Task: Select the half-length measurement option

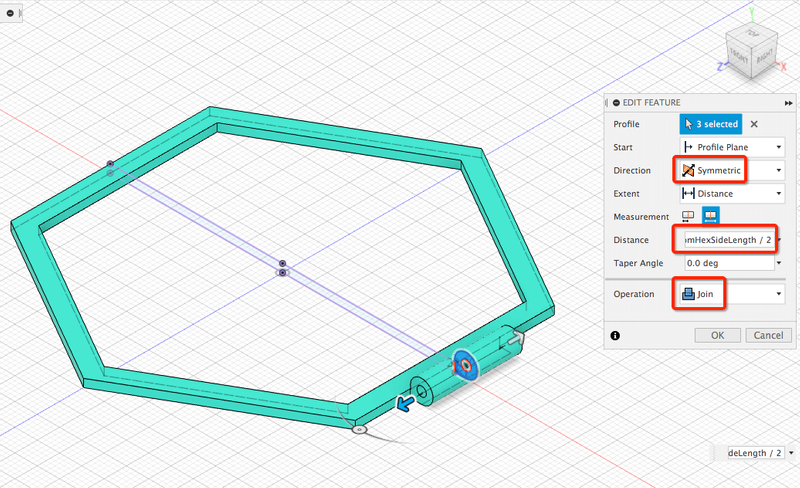Action: 688,216
